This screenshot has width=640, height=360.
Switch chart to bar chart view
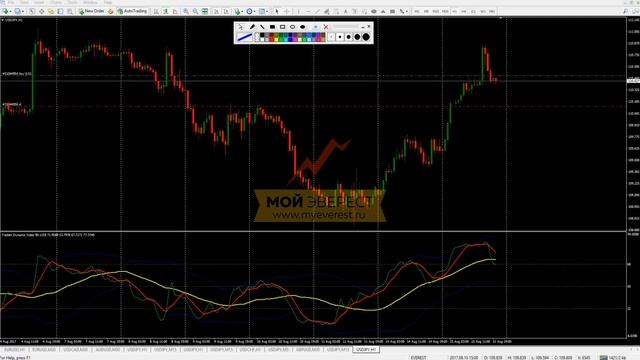tap(156, 11)
